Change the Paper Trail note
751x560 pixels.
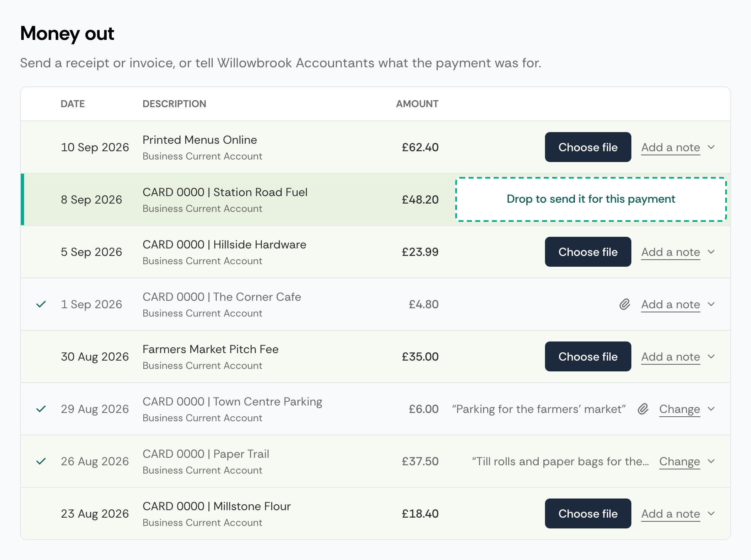pos(680,462)
